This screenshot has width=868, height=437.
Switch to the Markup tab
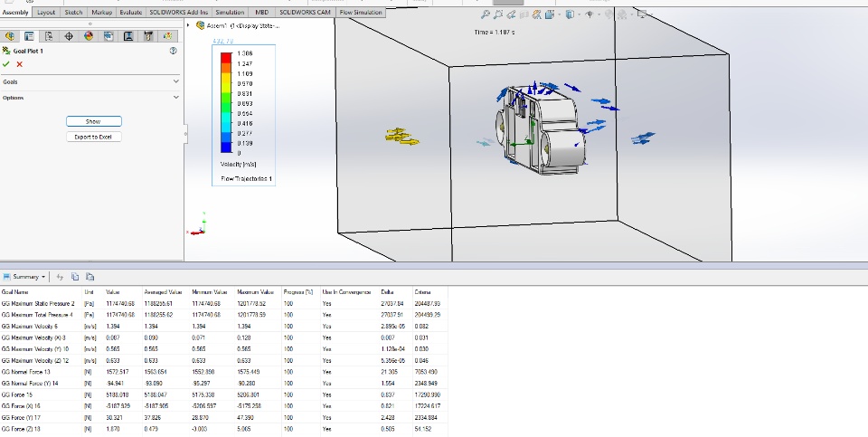point(101,12)
